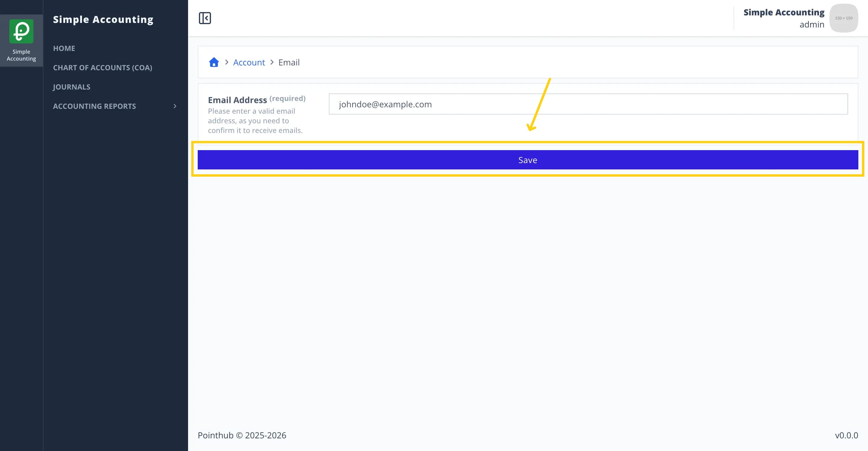This screenshot has width=868, height=451.
Task: Go home via the breadcrumb house icon
Action: (214, 62)
